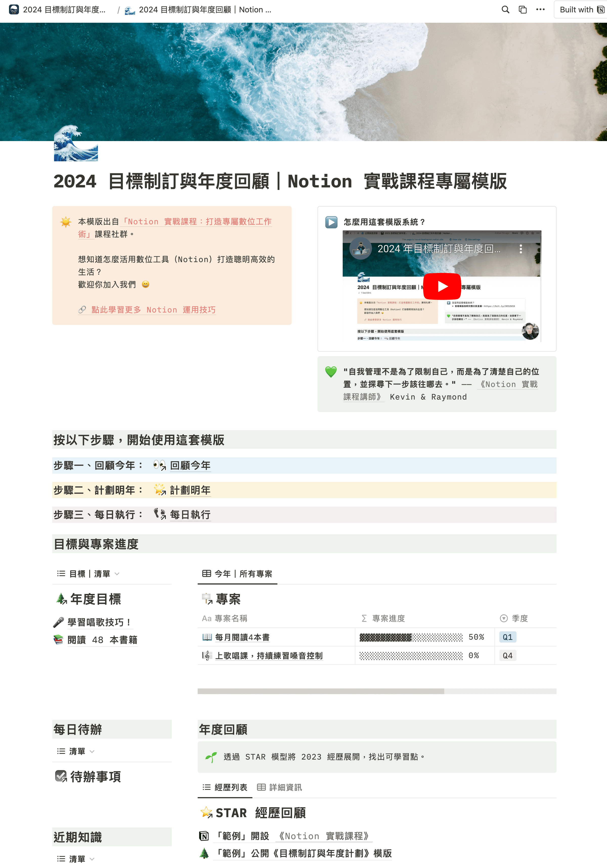The width and height of the screenshot is (607, 868).
Task: Click the large wave page icon
Action: tap(76, 143)
